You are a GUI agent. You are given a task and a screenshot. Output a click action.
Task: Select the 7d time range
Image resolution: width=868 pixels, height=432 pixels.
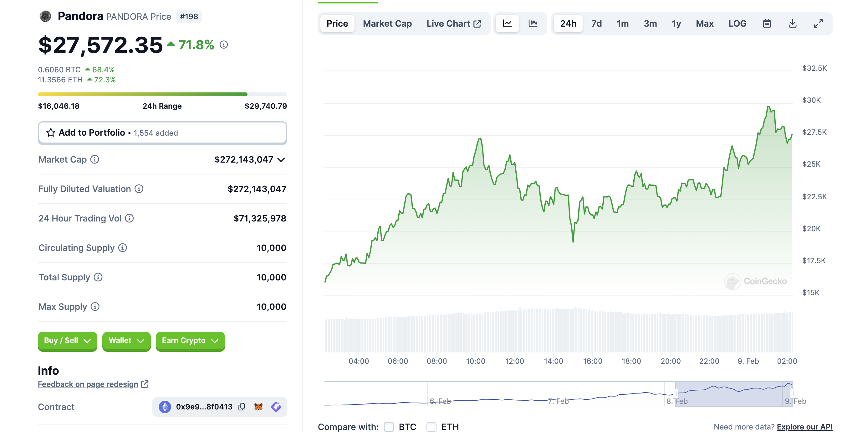coord(596,23)
